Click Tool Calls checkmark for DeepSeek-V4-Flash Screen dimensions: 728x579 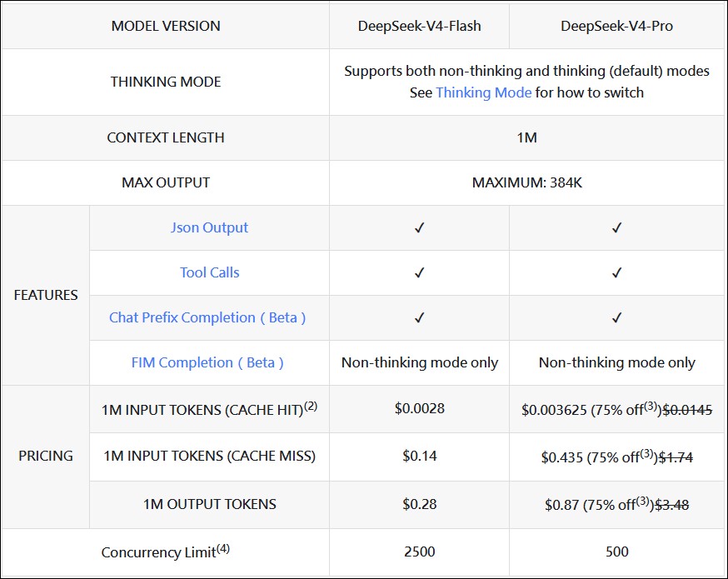click(x=419, y=273)
